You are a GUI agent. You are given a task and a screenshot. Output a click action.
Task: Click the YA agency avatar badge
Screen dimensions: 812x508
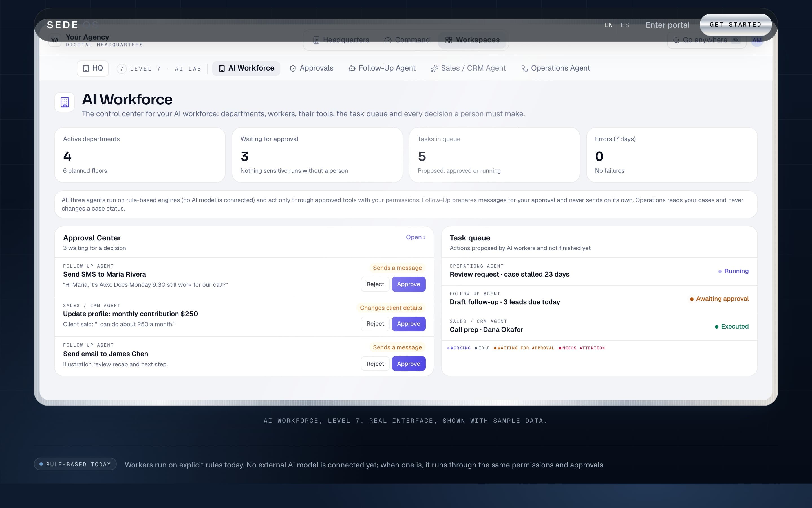[55, 40]
